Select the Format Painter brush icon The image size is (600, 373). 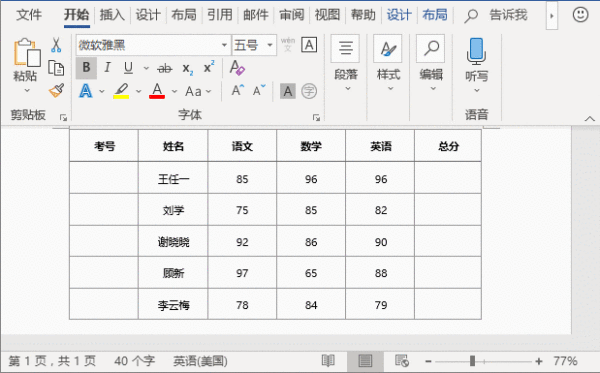56,91
